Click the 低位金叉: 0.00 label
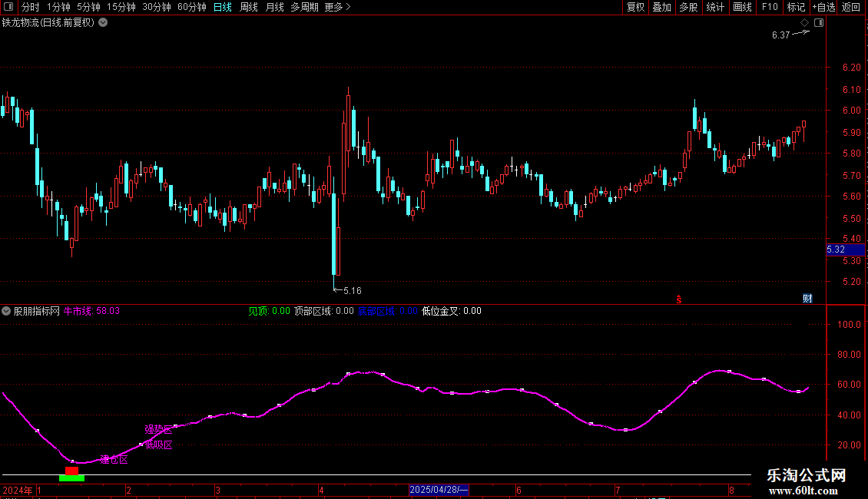The height and width of the screenshot is (499, 868). point(452,311)
